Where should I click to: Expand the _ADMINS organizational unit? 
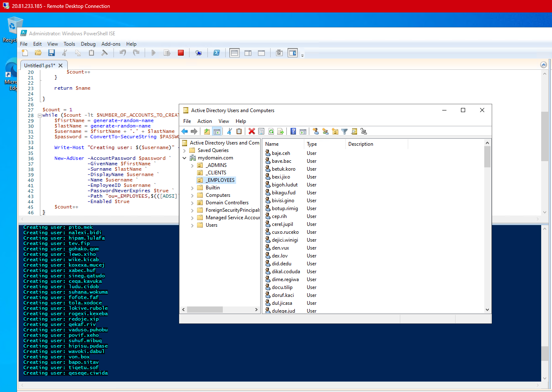[x=192, y=165]
